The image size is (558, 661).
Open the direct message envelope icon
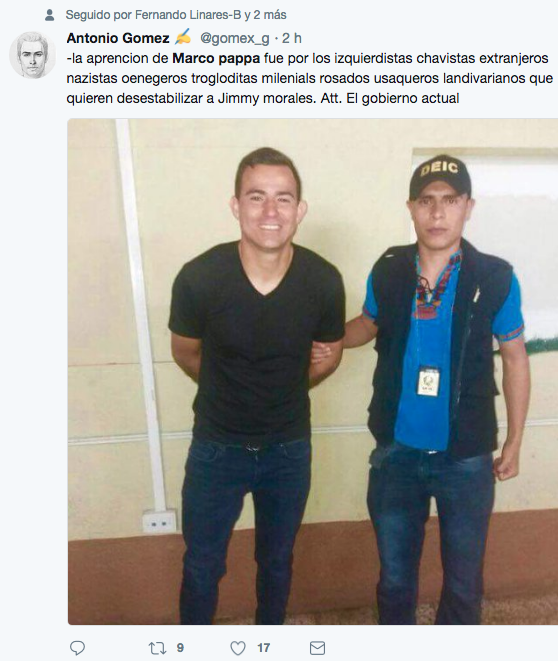(317, 648)
